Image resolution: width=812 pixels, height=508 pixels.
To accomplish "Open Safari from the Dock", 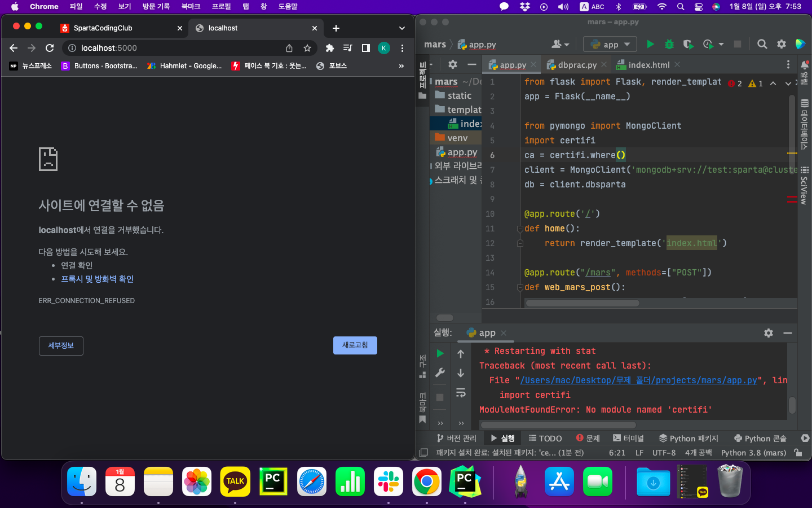I will (x=312, y=481).
